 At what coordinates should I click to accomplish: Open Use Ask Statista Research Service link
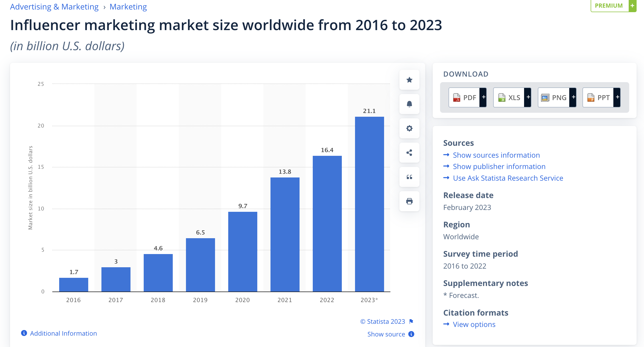pyautogui.click(x=508, y=178)
